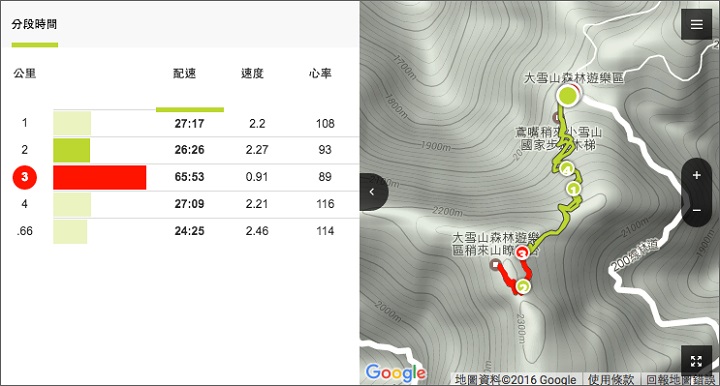
Task: Open the 使用條款 terms link
Action: (x=611, y=380)
